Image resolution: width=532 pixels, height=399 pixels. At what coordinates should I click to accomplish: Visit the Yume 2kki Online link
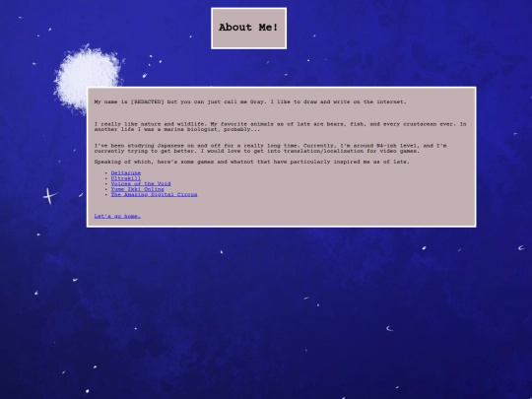pyautogui.click(x=137, y=189)
